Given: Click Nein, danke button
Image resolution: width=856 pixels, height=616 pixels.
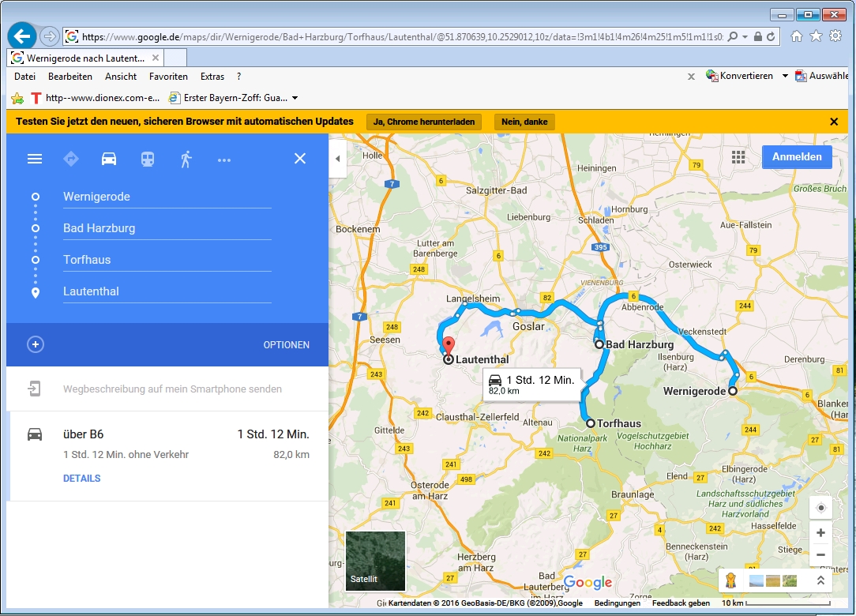Looking at the screenshot, I should (524, 122).
